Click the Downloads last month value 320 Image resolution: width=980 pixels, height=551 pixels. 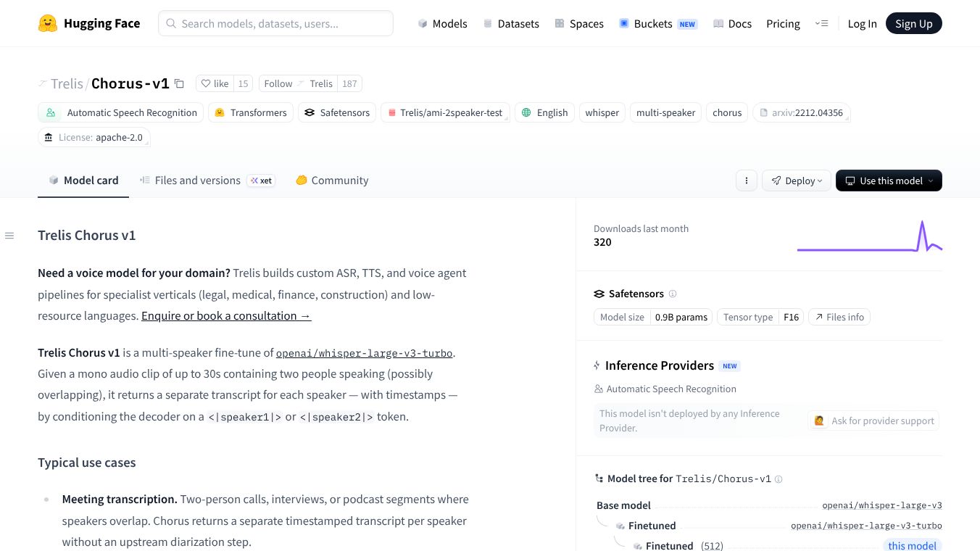602,242
